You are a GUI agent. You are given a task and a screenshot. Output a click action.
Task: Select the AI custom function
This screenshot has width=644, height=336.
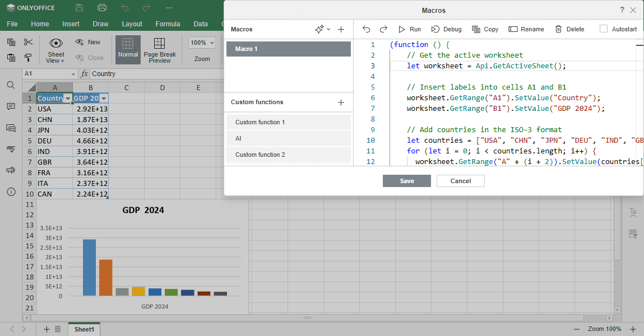pyautogui.click(x=289, y=138)
